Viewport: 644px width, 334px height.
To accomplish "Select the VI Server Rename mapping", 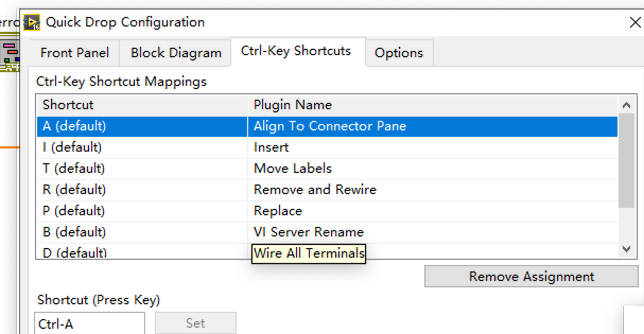I will click(318, 232).
